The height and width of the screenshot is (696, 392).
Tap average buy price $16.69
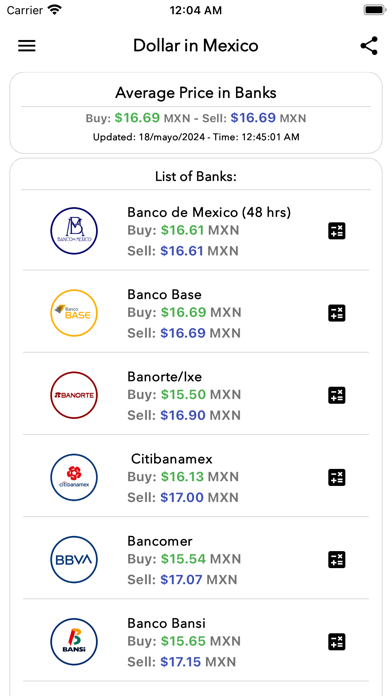click(x=137, y=118)
